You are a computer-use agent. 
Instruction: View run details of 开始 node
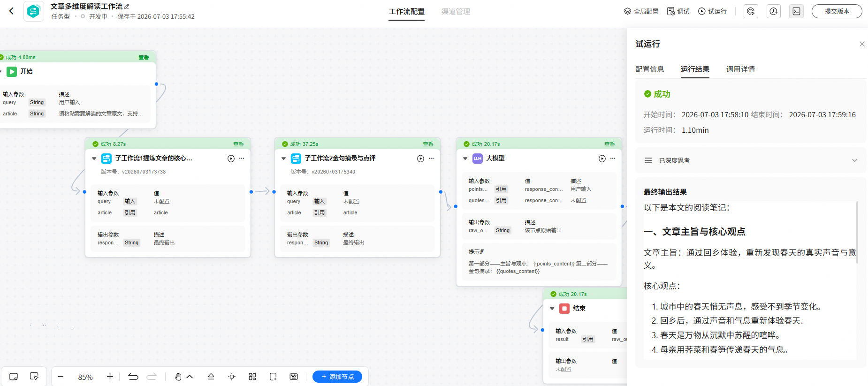[144, 57]
